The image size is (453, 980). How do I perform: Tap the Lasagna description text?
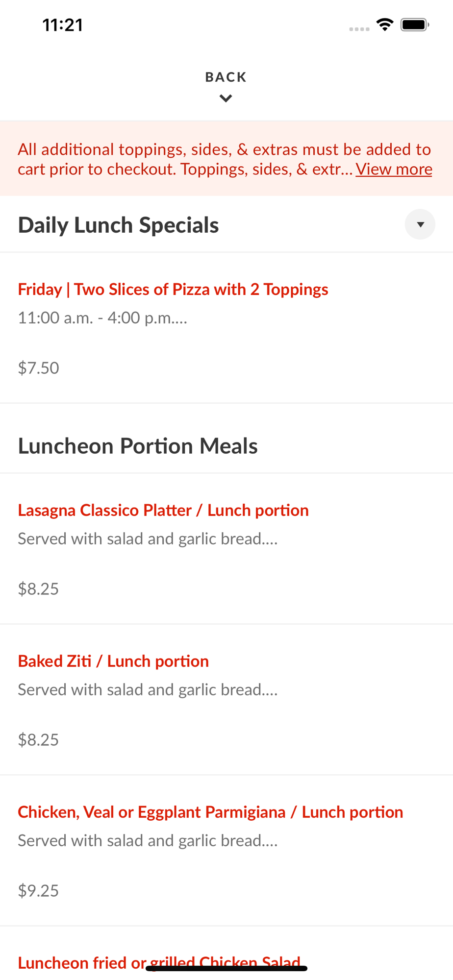tap(148, 539)
